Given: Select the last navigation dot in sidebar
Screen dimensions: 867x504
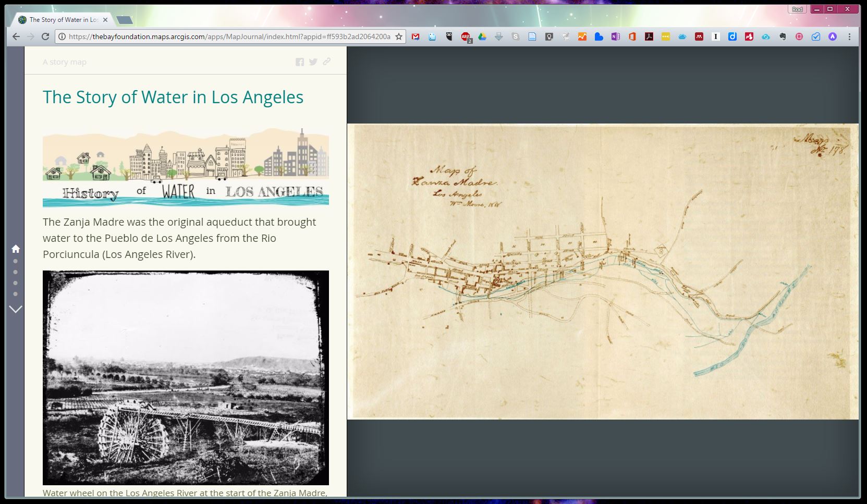Looking at the screenshot, I should (16, 294).
